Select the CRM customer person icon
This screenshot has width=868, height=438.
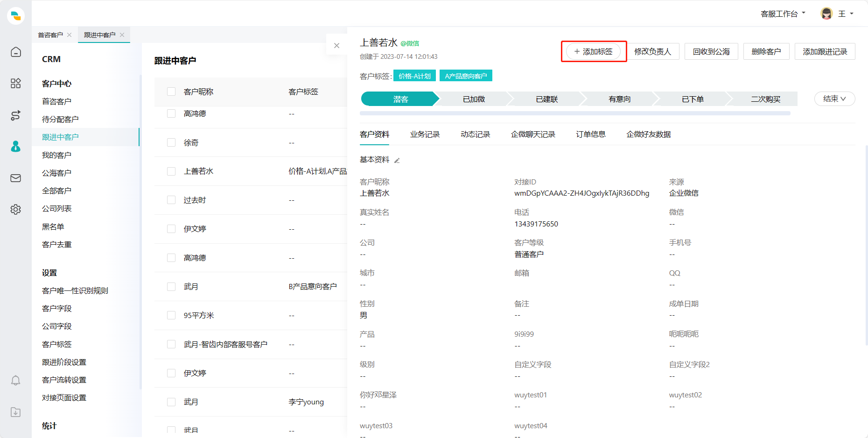tap(16, 147)
